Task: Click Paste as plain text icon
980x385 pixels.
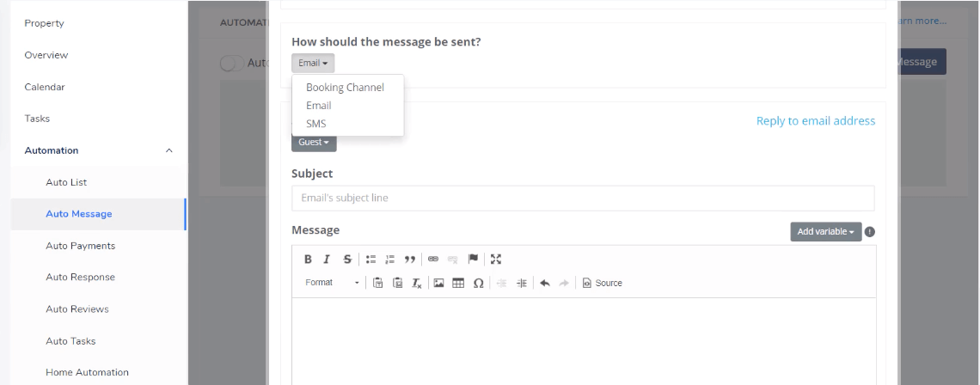Action: (377, 283)
